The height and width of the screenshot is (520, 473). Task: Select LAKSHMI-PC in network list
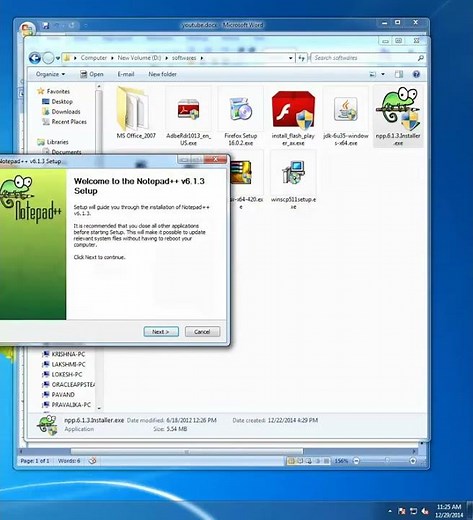(x=68, y=364)
